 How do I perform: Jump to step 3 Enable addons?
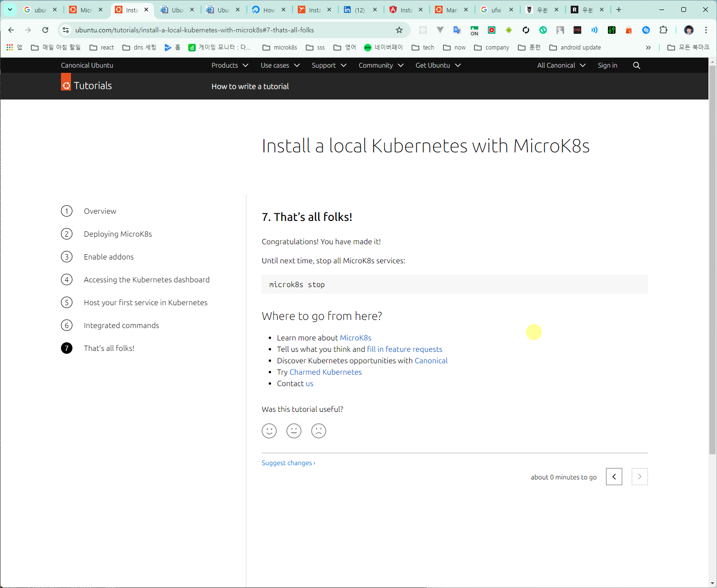109,257
